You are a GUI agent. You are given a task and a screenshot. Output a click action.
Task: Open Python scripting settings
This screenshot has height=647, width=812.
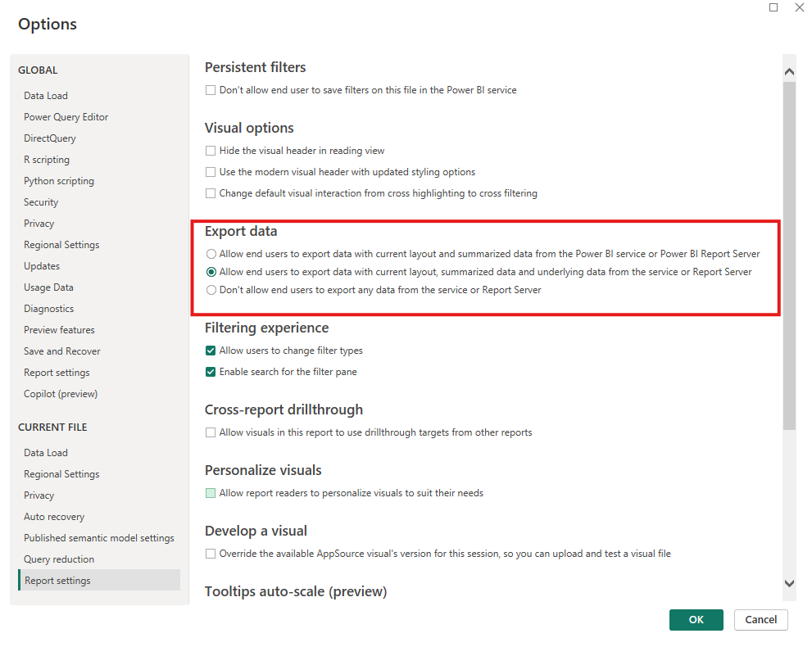tap(59, 181)
